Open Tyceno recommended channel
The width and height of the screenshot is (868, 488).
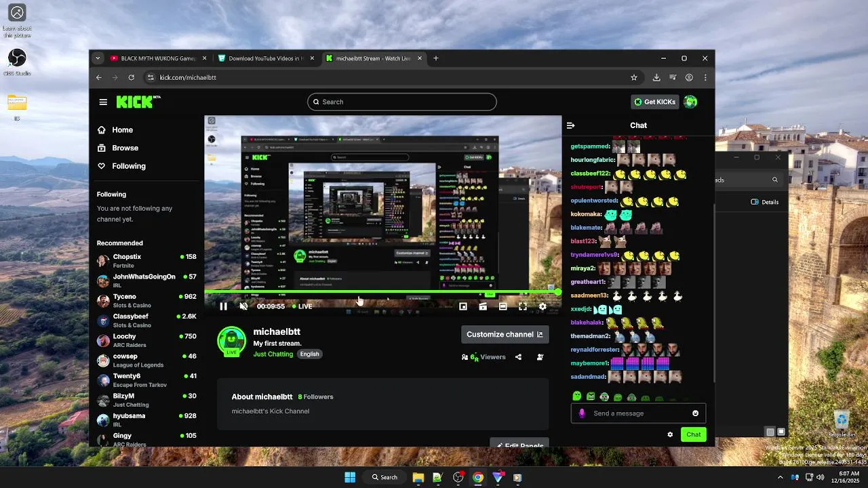click(146, 300)
